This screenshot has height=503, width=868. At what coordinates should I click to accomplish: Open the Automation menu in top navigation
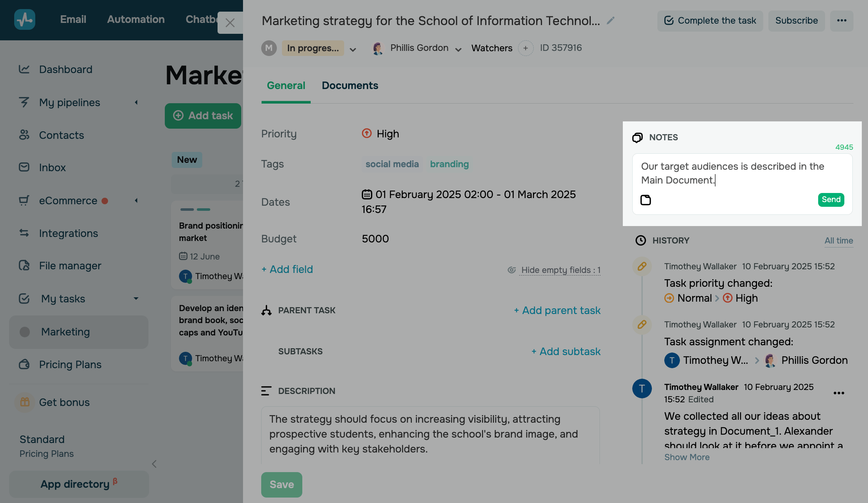coord(136,20)
